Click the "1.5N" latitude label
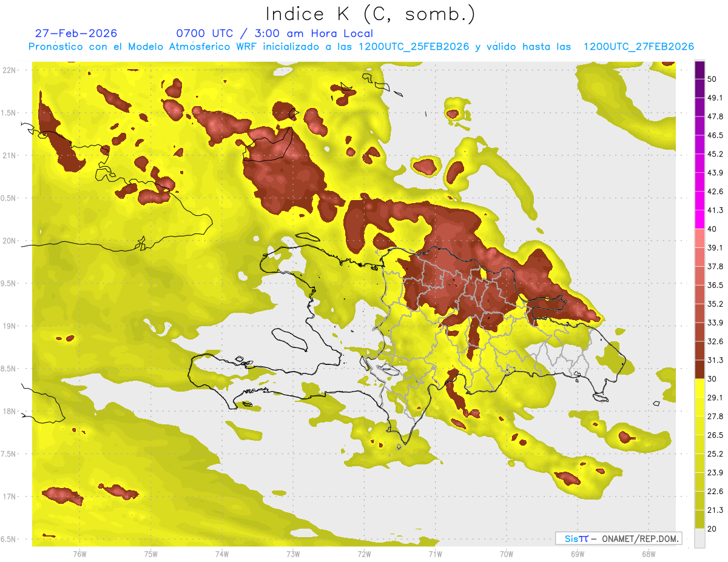The height and width of the screenshot is (562, 728). pos(9,113)
